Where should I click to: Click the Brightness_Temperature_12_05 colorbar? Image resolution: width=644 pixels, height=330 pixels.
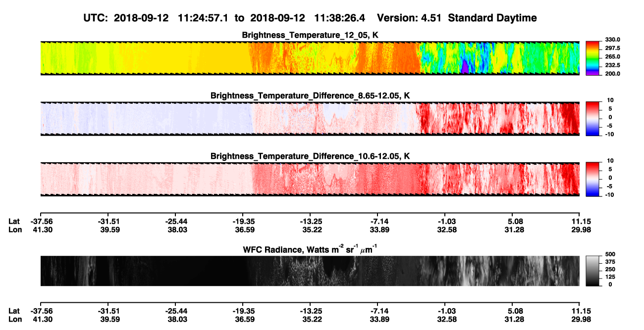click(593, 57)
